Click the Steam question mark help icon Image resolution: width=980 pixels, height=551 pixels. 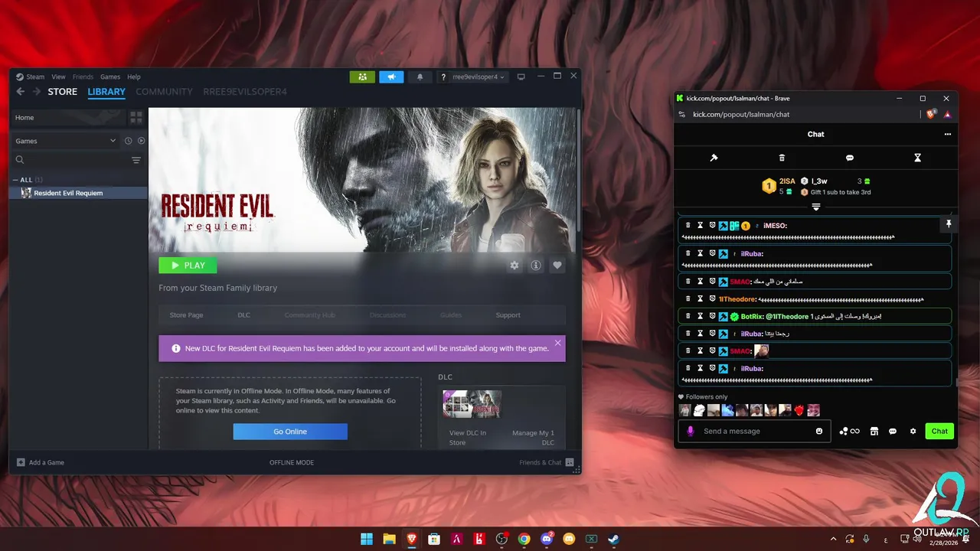pyautogui.click(x=444, y=77)
